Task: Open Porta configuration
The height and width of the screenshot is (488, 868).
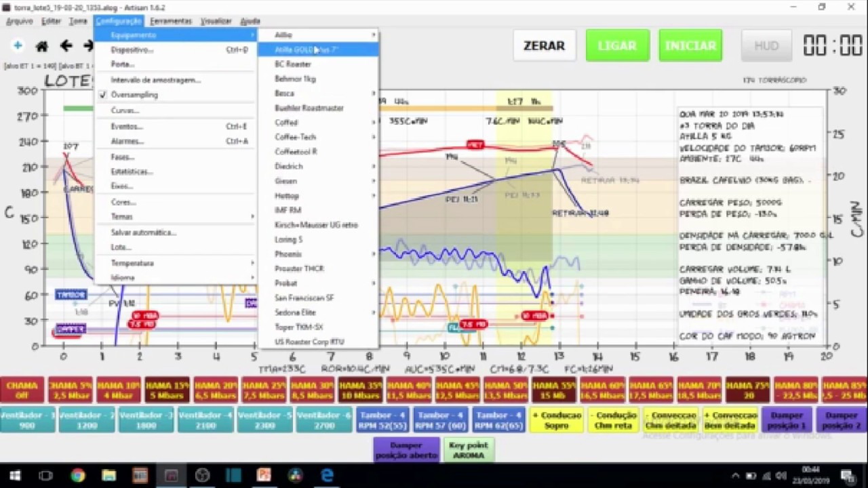Action: 176,64
